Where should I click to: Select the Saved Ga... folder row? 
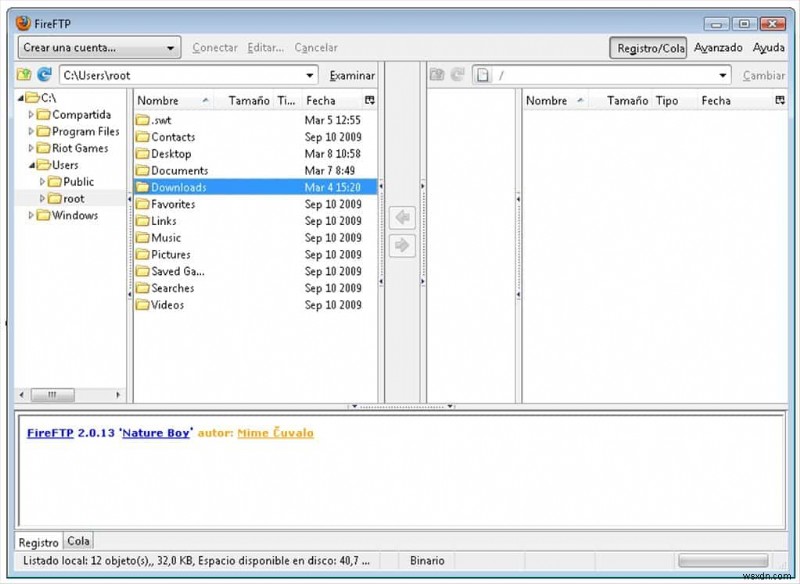(256, 271)
